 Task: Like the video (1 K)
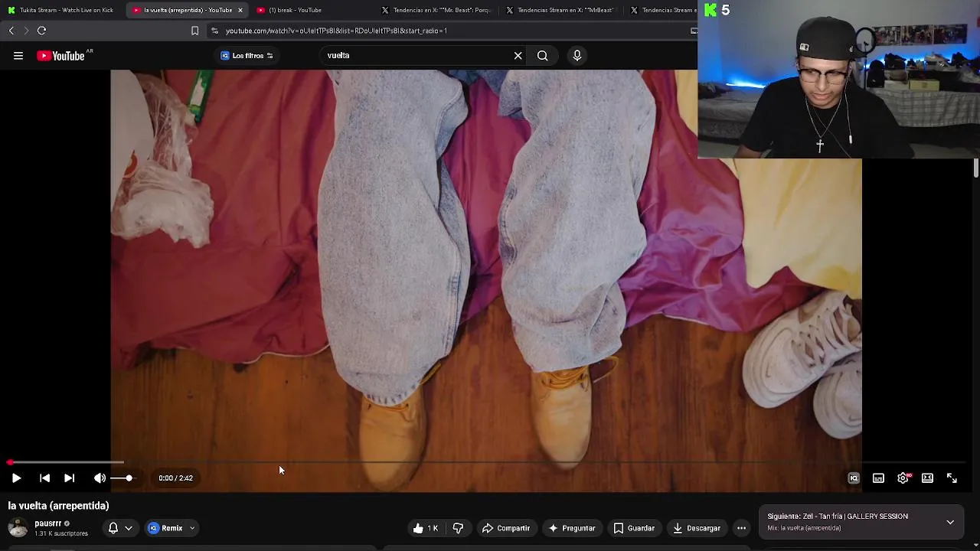[x=425, y=528]
